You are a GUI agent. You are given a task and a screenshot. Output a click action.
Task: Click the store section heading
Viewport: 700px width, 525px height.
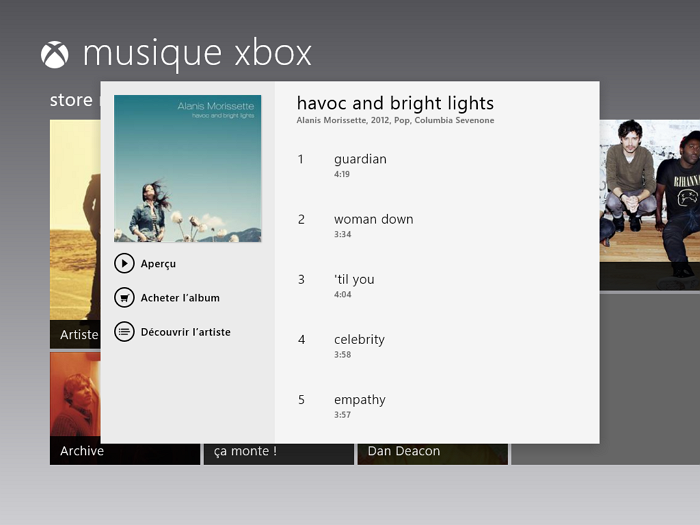coord(70,100)
